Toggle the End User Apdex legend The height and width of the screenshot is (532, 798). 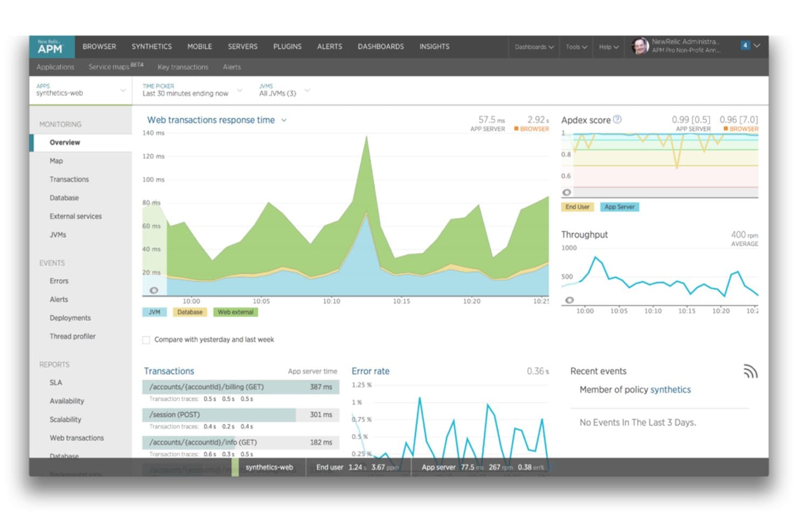[x=577, y=207]
